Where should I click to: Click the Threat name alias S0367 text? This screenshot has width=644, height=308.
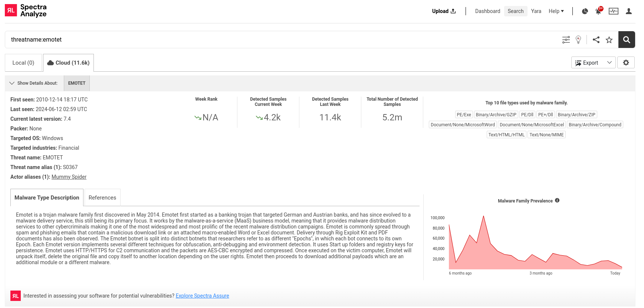(44, 167)
